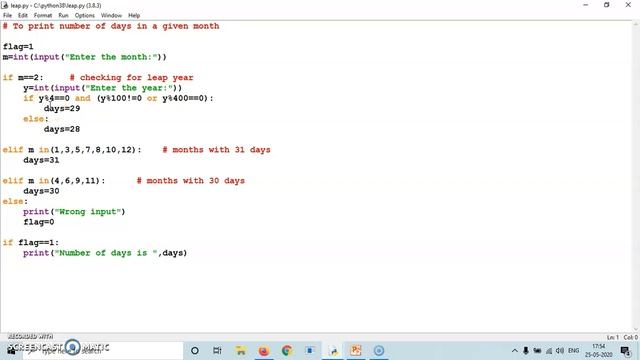The height and width of the screenshot is (360, 640).
Task: Open the Run menu
Action: pyautogui.click(x=63, y=16)
